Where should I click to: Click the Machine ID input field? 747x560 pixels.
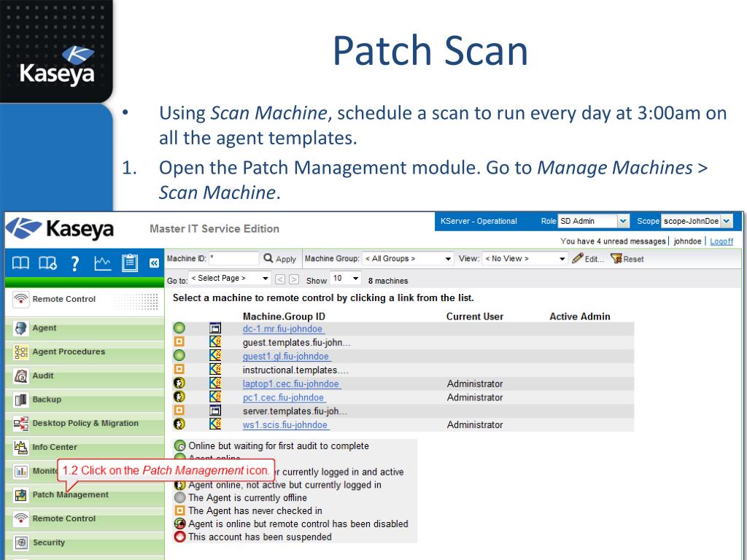click(233, 259)
